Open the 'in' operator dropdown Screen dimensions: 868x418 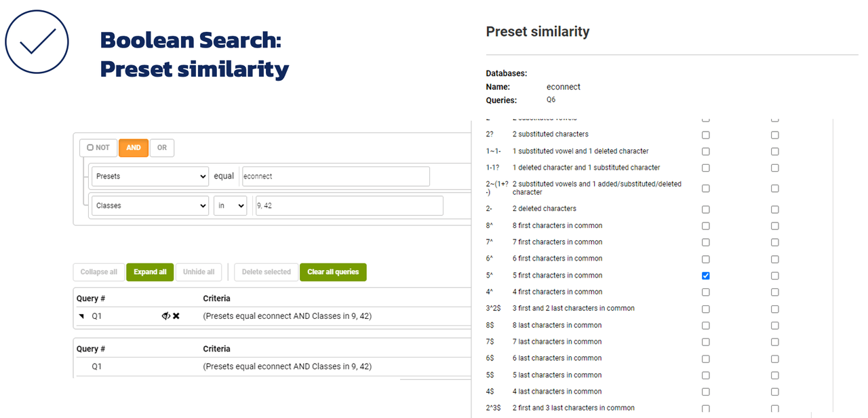click(x=231, y=206)
